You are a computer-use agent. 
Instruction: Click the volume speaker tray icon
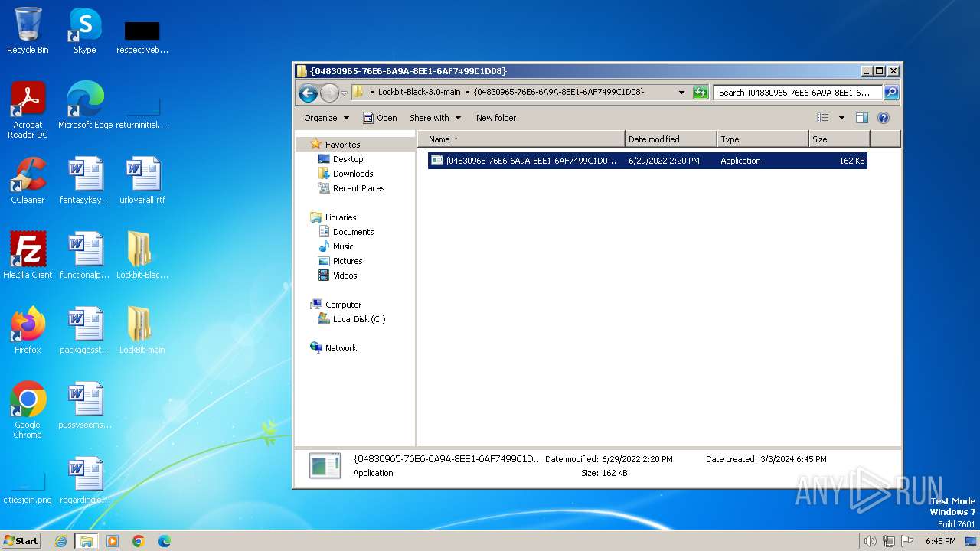click(x=870, y=541)
